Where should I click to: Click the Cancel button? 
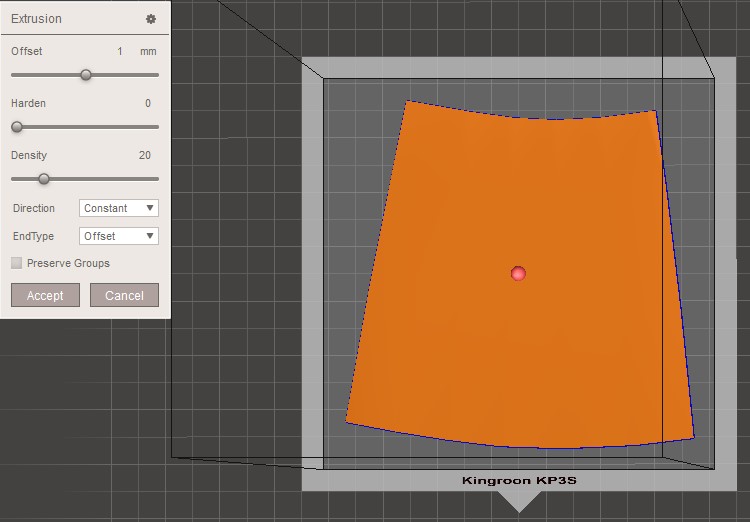click(124, 295)
